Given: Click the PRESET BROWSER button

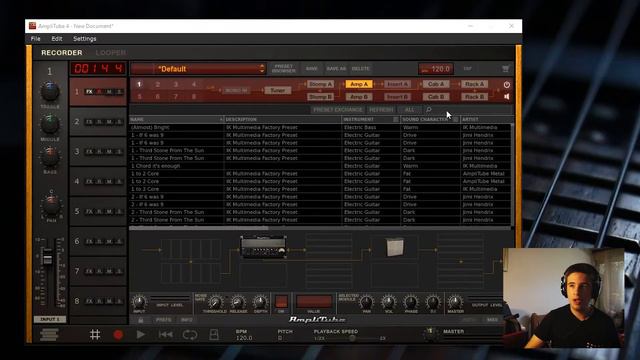Looking at the screenshot, I should 284,69.
